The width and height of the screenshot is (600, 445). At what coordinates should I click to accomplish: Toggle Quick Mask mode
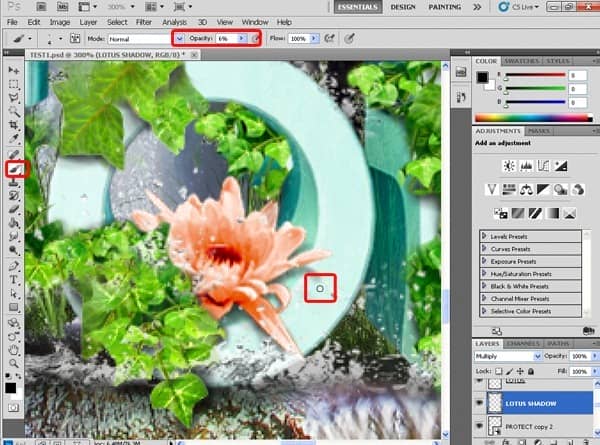(13, 408)
